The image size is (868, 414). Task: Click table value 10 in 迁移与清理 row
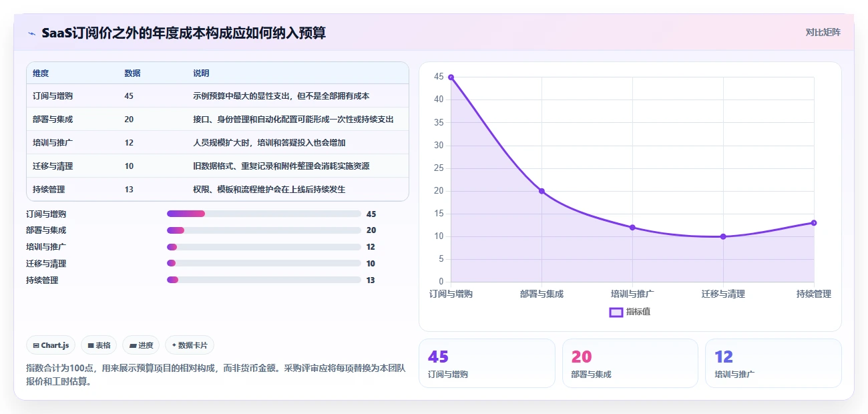[129, 166]
